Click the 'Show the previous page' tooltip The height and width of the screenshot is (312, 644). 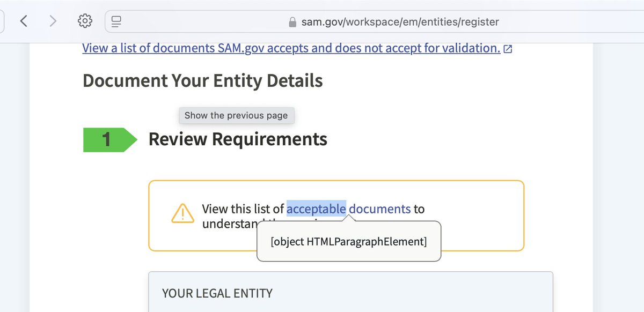pyautogui.click(x=236, y=115)
